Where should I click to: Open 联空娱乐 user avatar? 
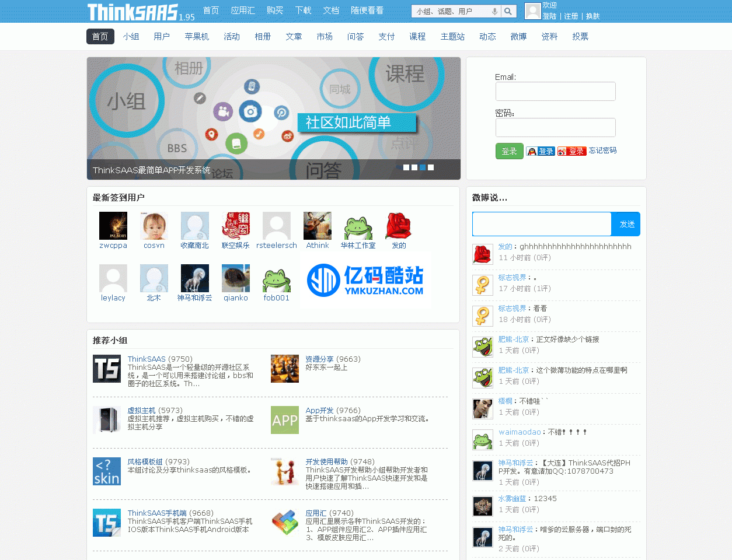pos(236,226)
